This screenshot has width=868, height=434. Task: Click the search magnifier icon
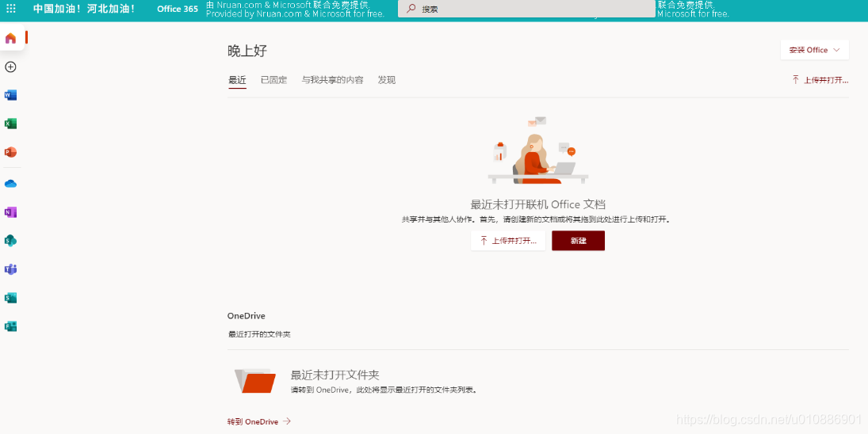click(x=411, y=9)
